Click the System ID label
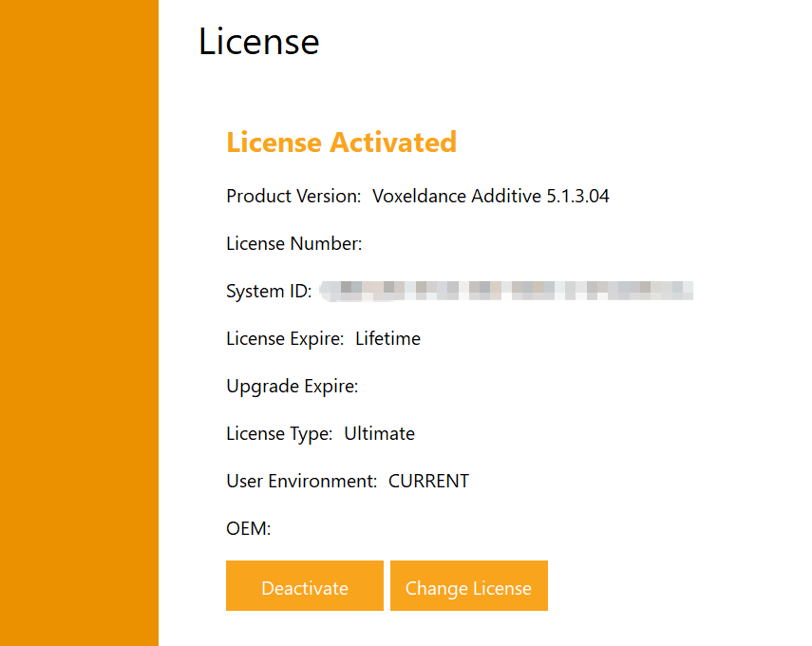This screenshot has height=646, width=812. coord(268,292)
